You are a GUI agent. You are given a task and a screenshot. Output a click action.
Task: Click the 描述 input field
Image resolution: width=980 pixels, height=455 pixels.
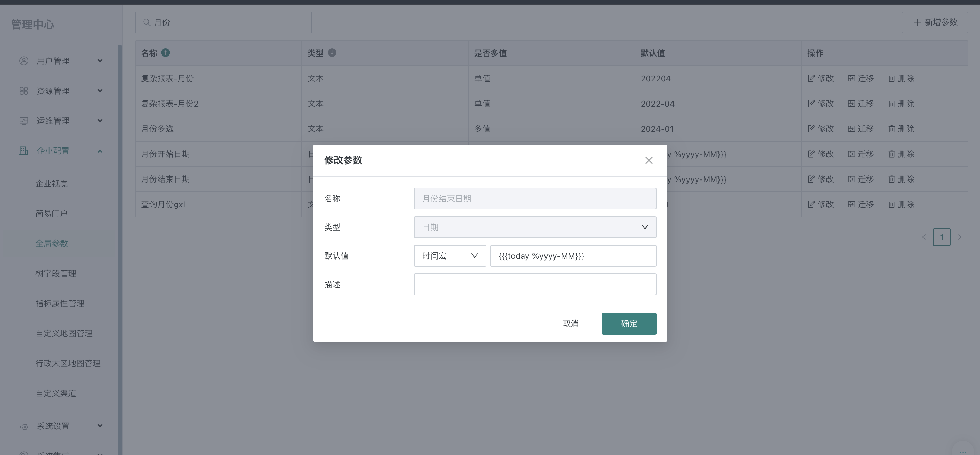535,284
